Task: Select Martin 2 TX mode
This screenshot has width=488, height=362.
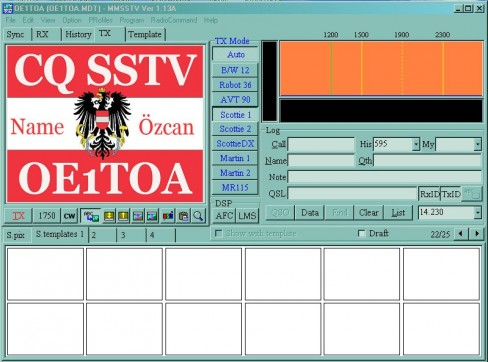Action: tap(235, 173)
